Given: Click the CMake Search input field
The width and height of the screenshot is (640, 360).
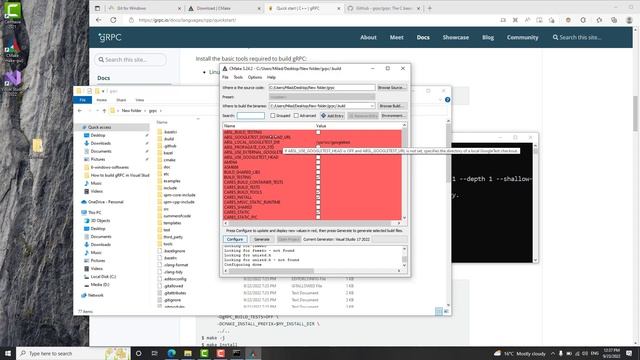Looking at the screenshot, I should (x=251, y=116).
